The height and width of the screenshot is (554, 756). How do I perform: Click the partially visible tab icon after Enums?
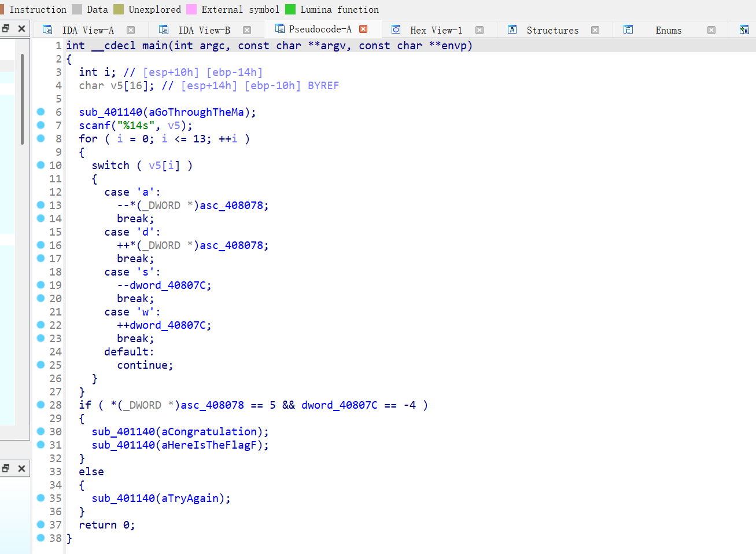(744, 30)
